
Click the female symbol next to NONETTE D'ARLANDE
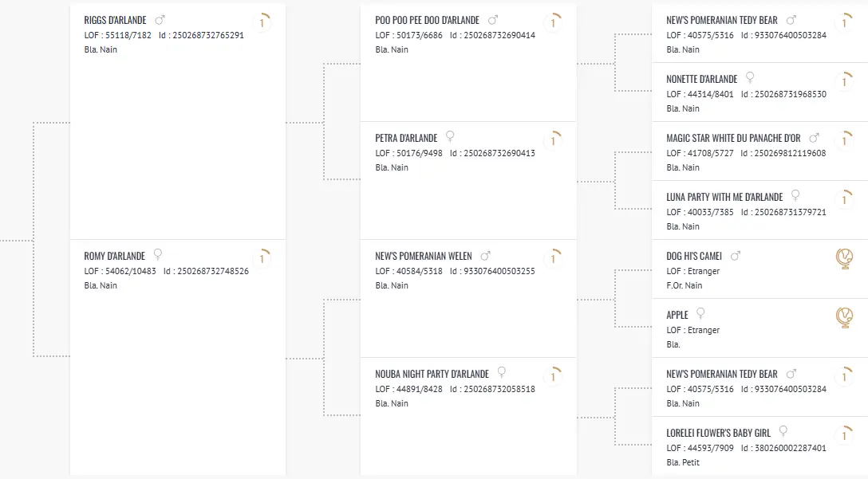pos(750,77)
